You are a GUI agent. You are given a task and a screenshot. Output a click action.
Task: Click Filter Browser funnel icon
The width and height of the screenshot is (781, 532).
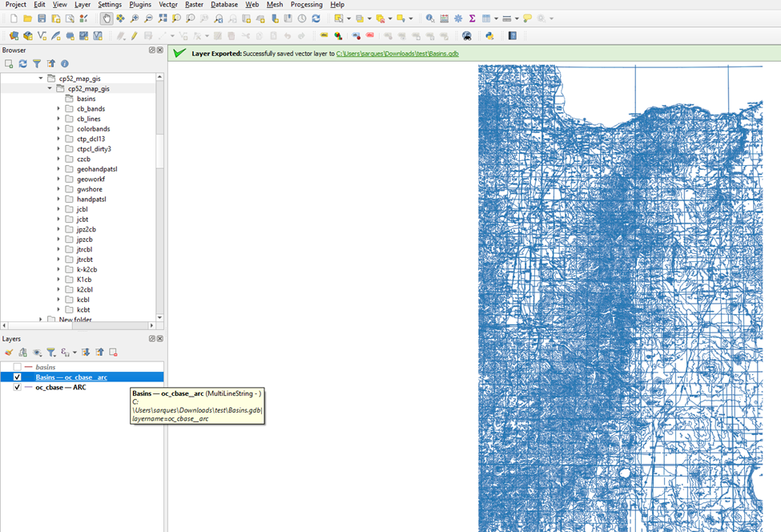(x=37, y=64)
